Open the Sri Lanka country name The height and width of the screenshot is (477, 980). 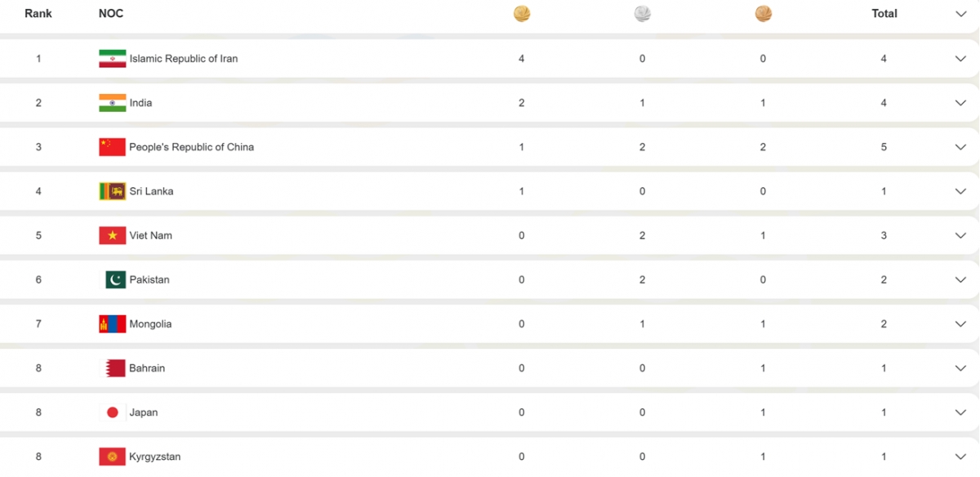tap(151, 191)
